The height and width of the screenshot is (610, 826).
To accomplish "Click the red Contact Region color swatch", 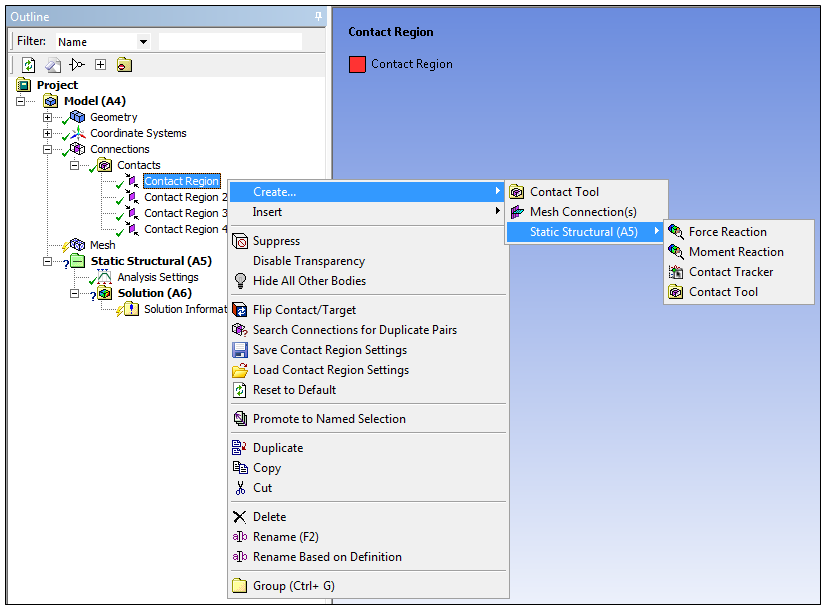I will [x=357, y=63].
